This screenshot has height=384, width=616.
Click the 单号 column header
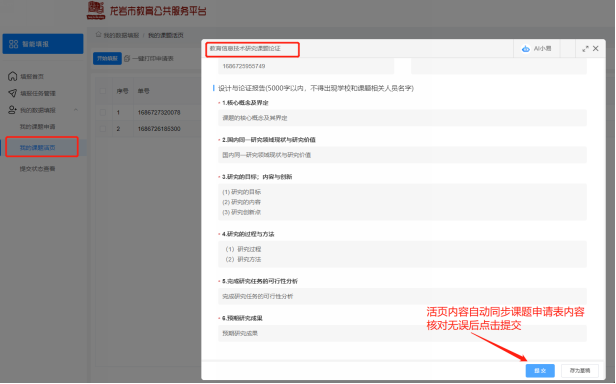click(x=143, y=91)
